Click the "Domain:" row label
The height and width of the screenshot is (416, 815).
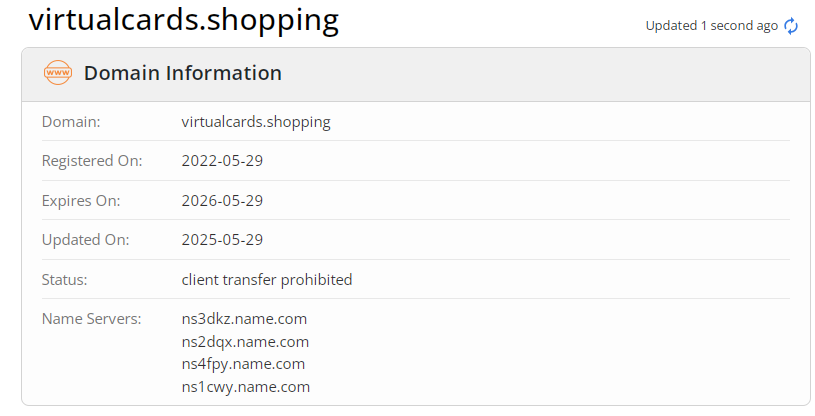(x=72, y=122)
